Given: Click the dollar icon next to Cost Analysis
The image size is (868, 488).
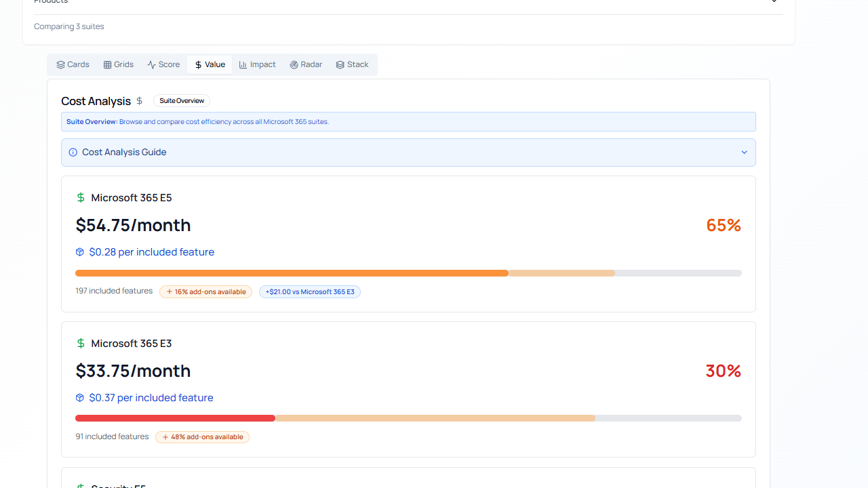Looking at the screenshot, I should (140, 101).
